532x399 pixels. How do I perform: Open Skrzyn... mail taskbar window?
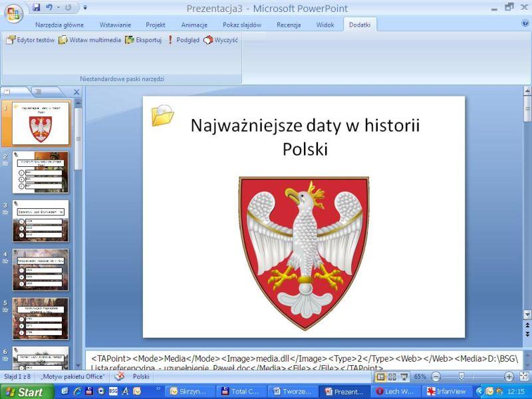(x=190, y=392)
